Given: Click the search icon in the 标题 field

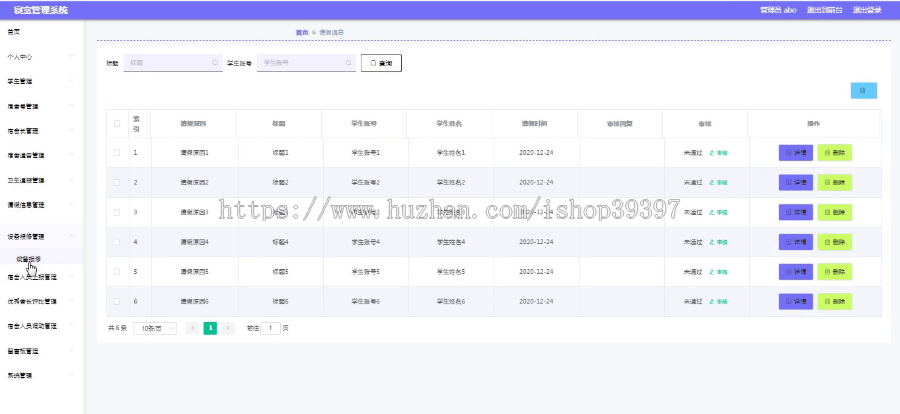Looking at the screenshot, I should [215, 63].
